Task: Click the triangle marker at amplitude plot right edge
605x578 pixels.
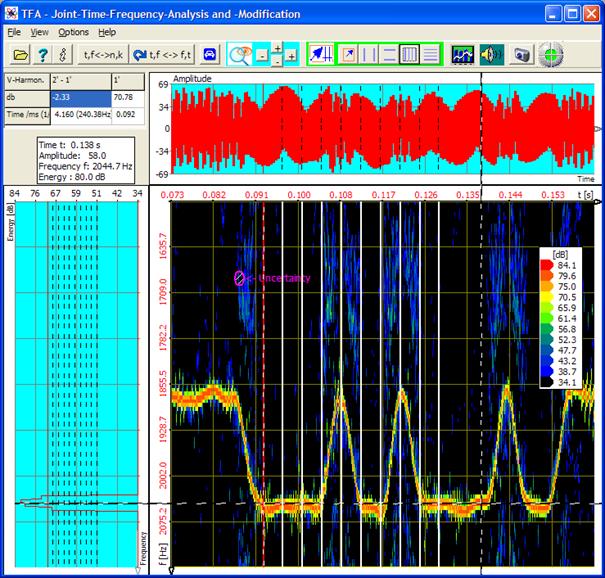Action: click(598, 129)
